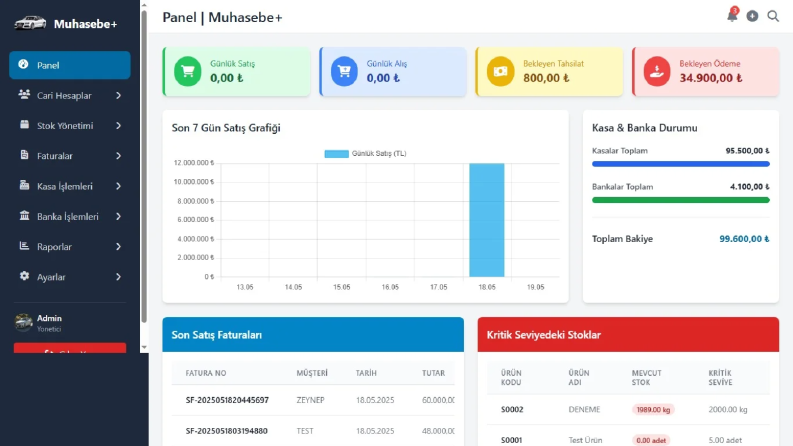The width and height of the screenshot is (793, 446).
Task: Open invoice SF-2025051820445697
Action: (227, 400)
